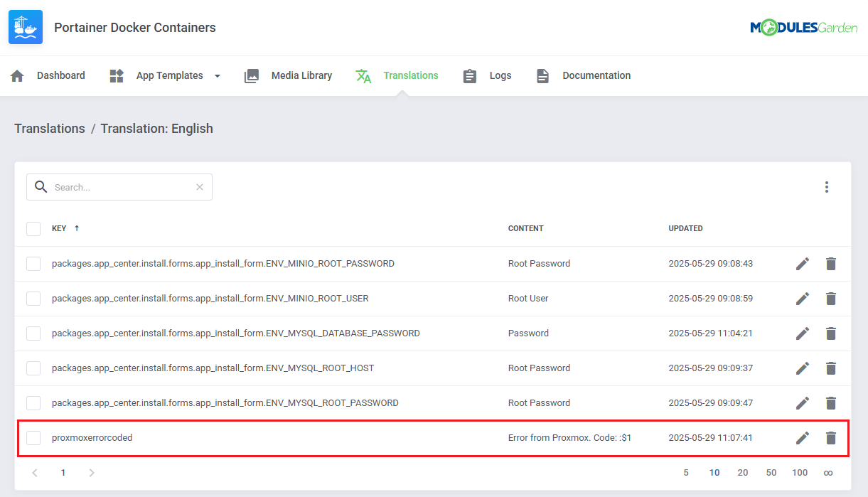Click the 'Error from Proxmox. Code: :$1' content
The width and height of the screenshot is (868, 497).
coord(570,438)
